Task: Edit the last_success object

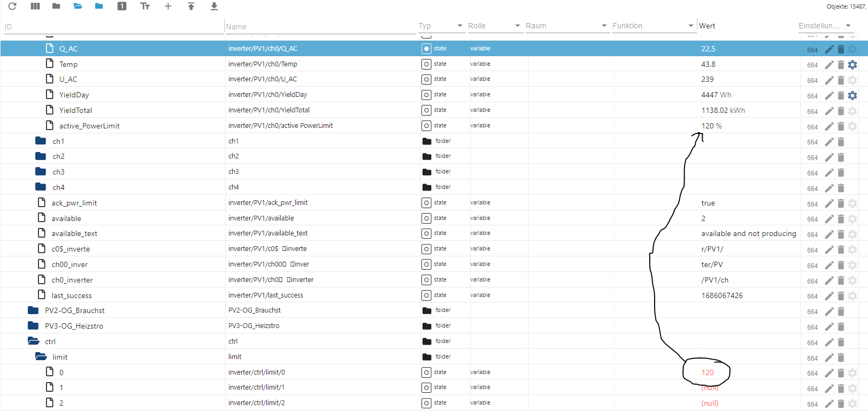Action: tap(829, 296)
